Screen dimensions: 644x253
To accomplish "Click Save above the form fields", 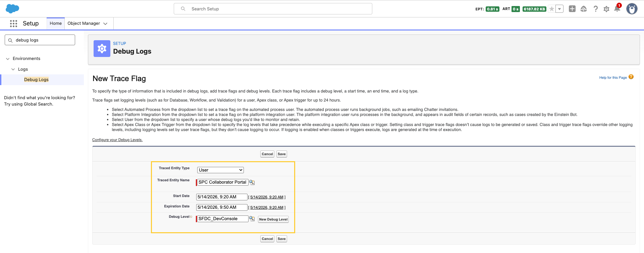I will point(282,154).
